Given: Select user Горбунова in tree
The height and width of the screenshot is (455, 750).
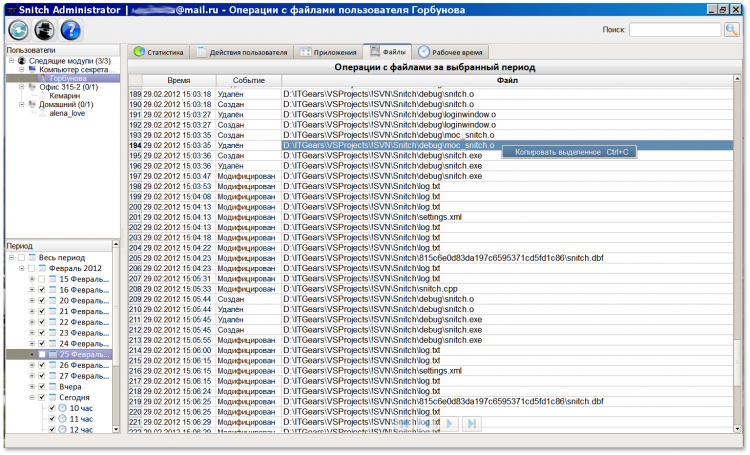Looking at the screenshot, I should (68, 78).
